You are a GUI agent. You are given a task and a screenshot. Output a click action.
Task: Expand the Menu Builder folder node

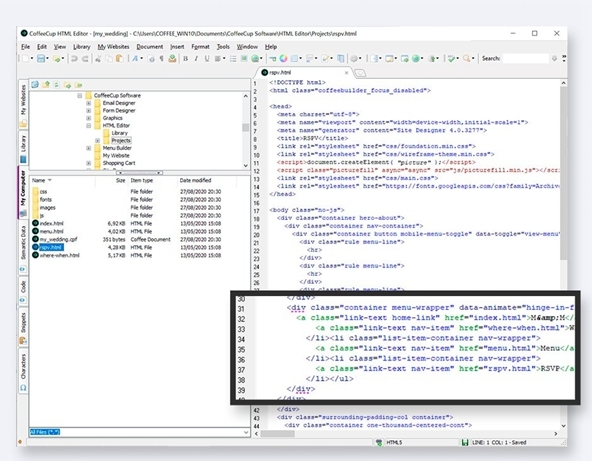(88, 148)
